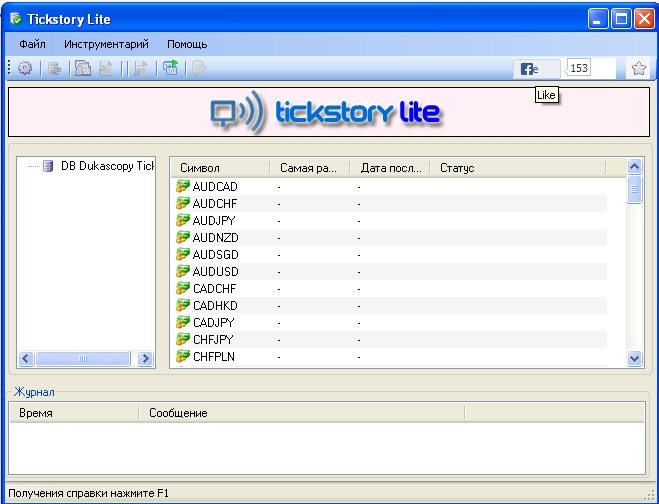Select the AUDJPY symbol row text

[x=214, y=221]
